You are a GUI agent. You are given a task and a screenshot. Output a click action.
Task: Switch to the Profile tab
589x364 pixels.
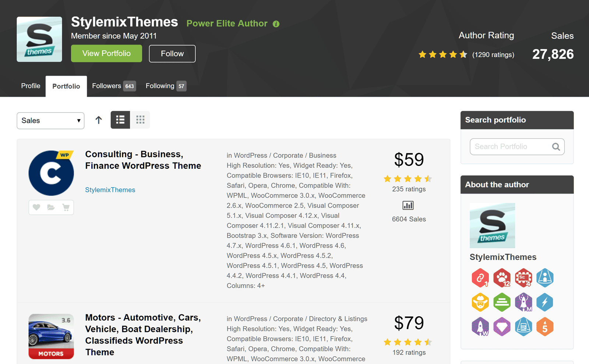click(x=31, y=86)
